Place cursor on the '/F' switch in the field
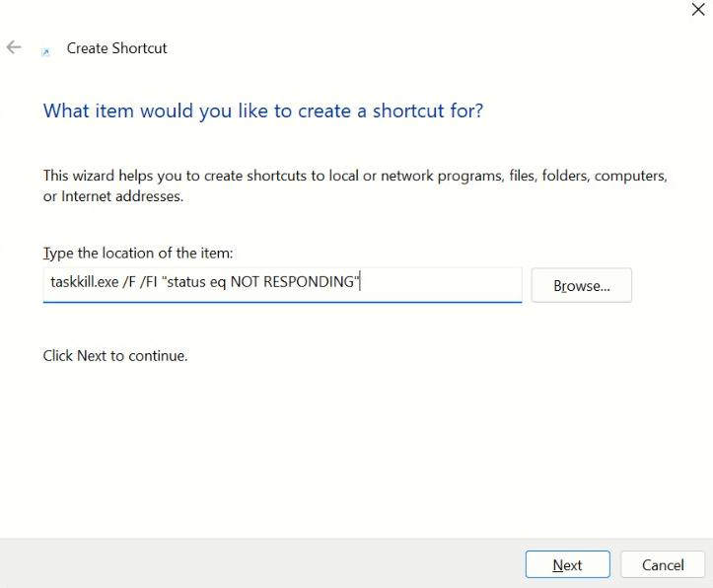This screenshot has height=588, width=713. tap(127, 282)
